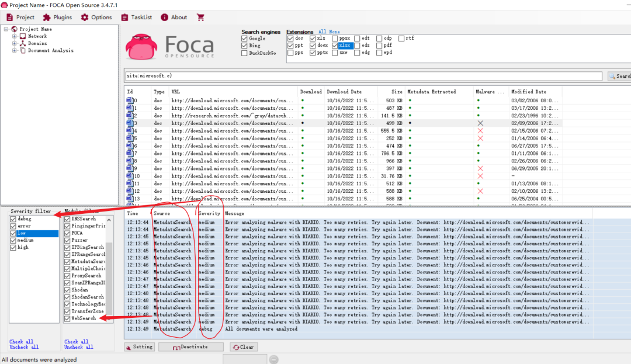Click the red malware X in row 9

480,168
